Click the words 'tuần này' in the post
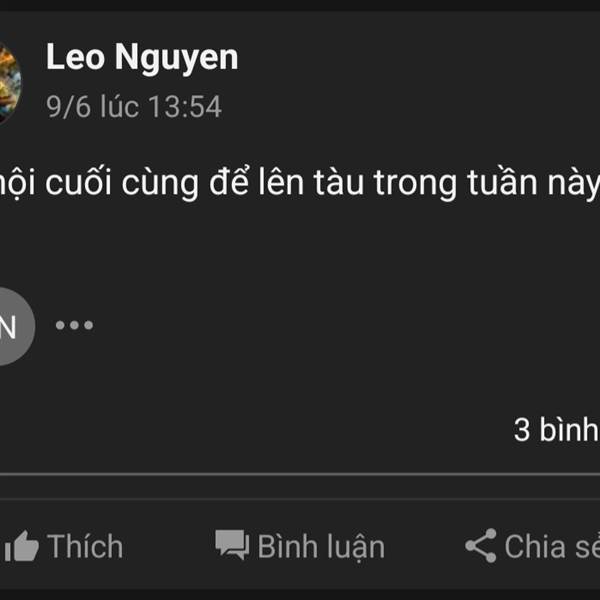Screen dimensions: 600x600 533,183
